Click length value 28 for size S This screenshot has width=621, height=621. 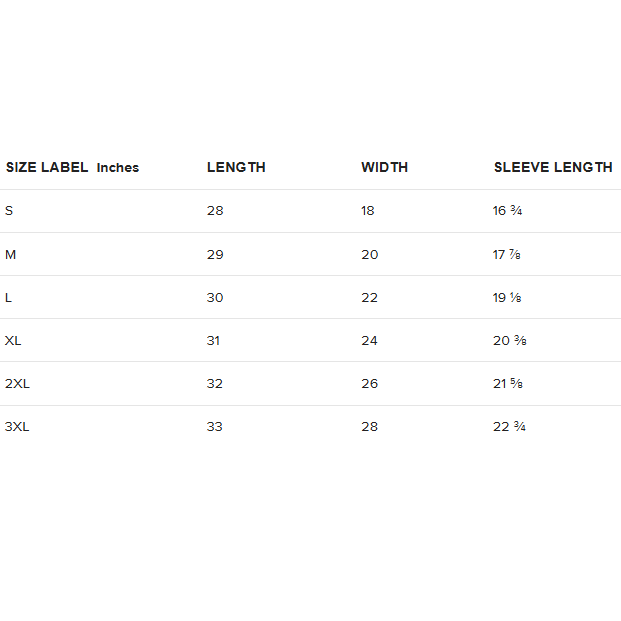(x=215, y=211)
